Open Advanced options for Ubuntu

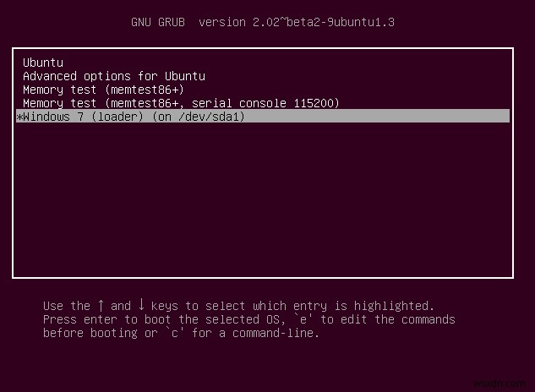114,76
